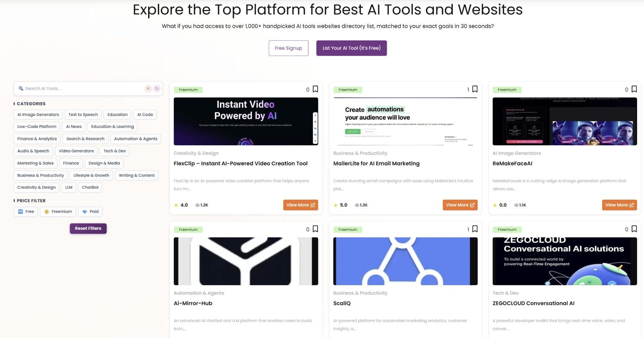Viewport: 644px width, 338px height.
Task: Select the Tech & Dev category chip
Action: pos(115,151)
